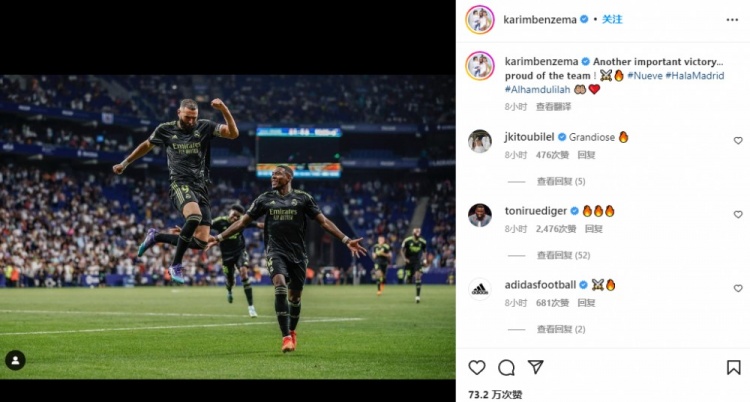Open the #HalaMadrid hashtag
This screenshot has height=402, width=750.
point(695,76)
